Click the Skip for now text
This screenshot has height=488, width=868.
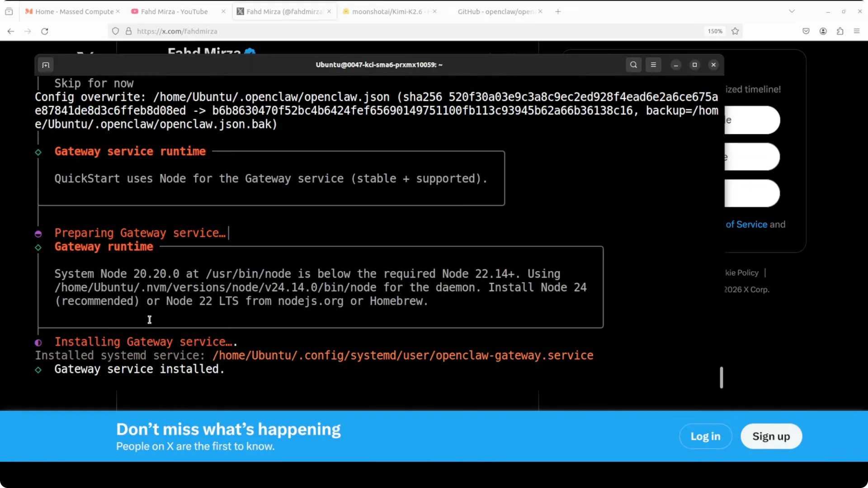tap(94, 83)
